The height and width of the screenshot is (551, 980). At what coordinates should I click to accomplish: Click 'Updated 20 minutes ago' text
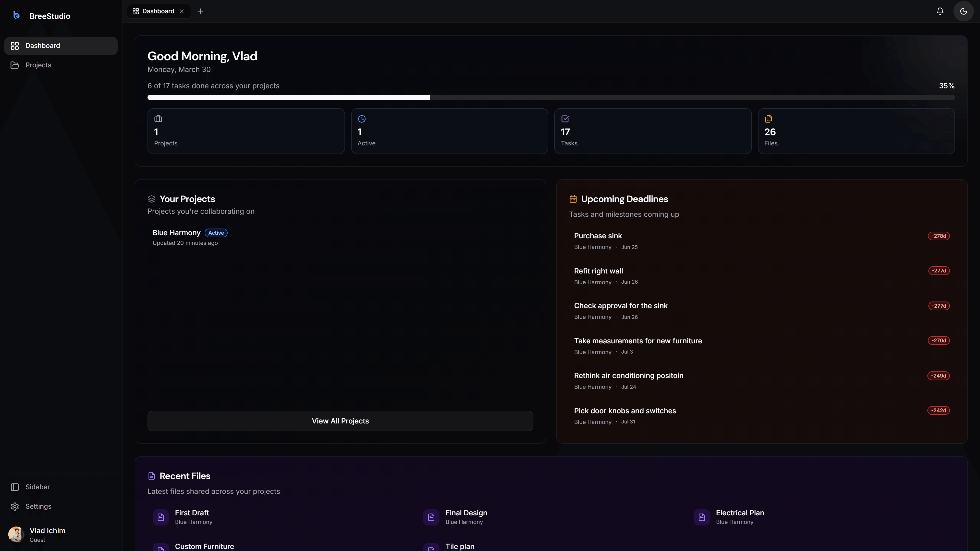coord(185,243)
